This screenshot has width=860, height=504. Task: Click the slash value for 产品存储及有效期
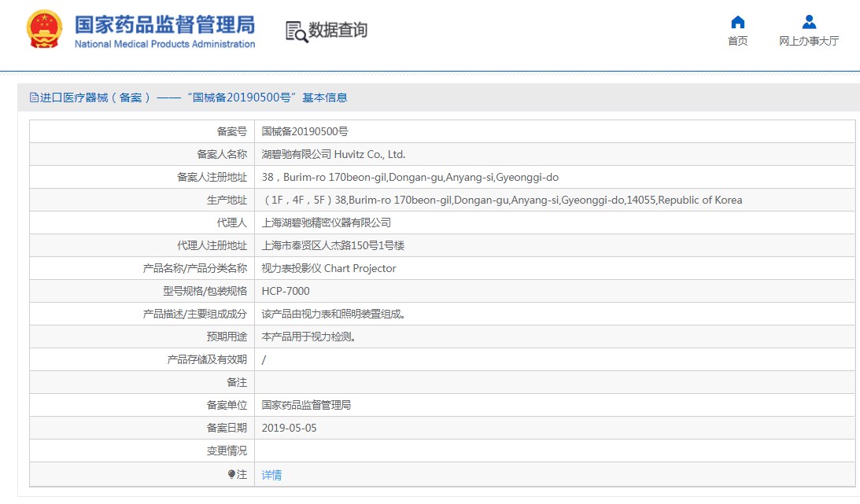(x=264, y=360)
